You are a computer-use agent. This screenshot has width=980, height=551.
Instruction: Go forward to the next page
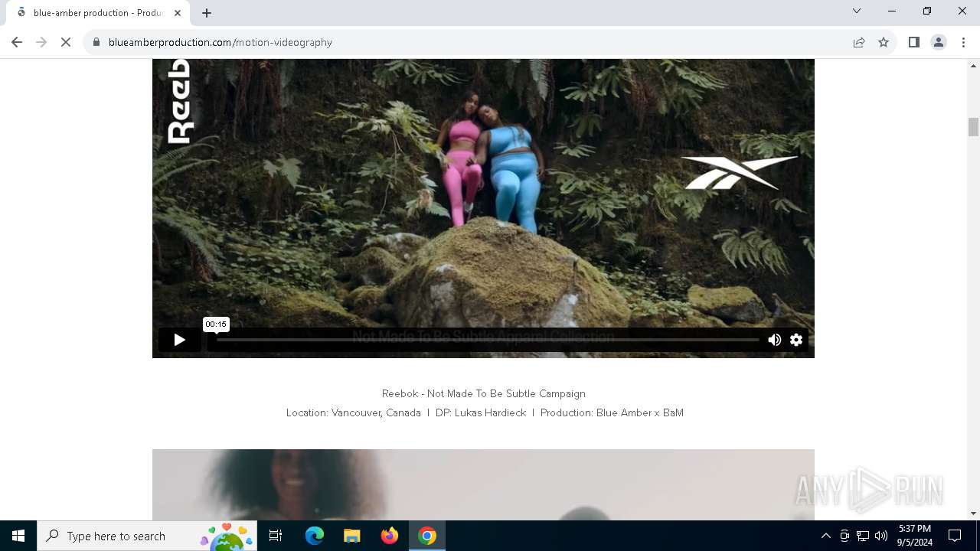coord(41,42)
